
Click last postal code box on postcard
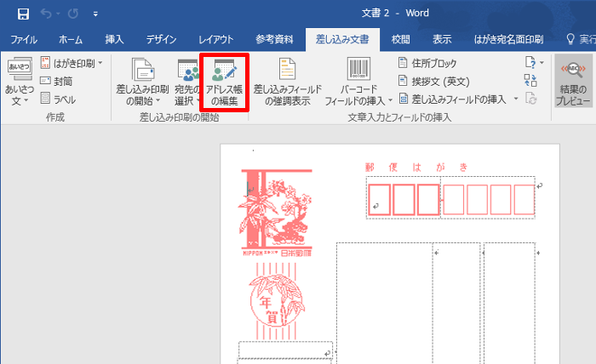point(524,200)
